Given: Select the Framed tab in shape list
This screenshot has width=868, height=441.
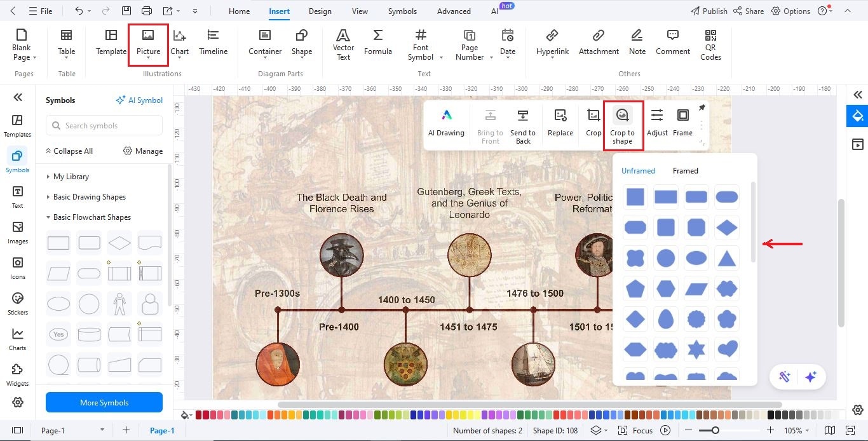Looking at the screenshot, I should pyautogui.click(x=685, y=171).
